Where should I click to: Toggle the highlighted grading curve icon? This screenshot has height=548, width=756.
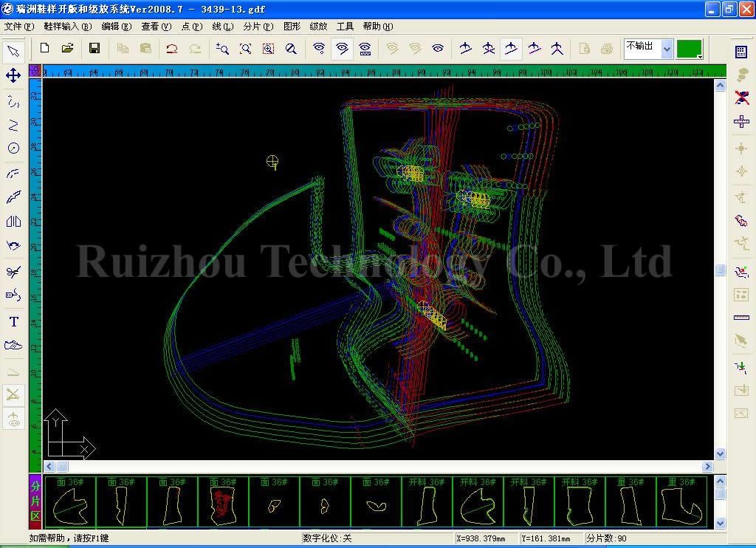pyautogui.click(x=511, y=48)
